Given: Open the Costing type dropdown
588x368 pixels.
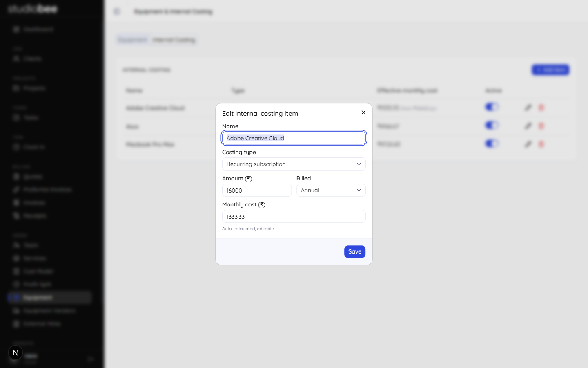Looking at the screenshot, I should coord(294,164).
